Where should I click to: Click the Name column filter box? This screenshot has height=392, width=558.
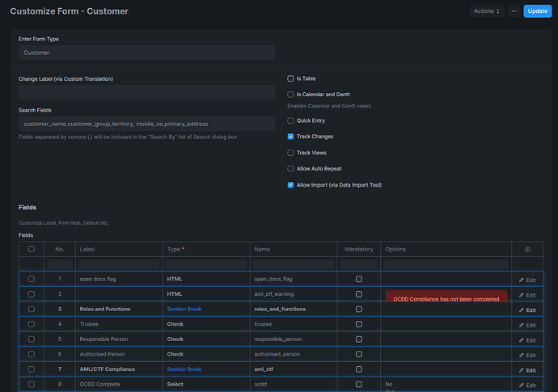pos(294,264)
